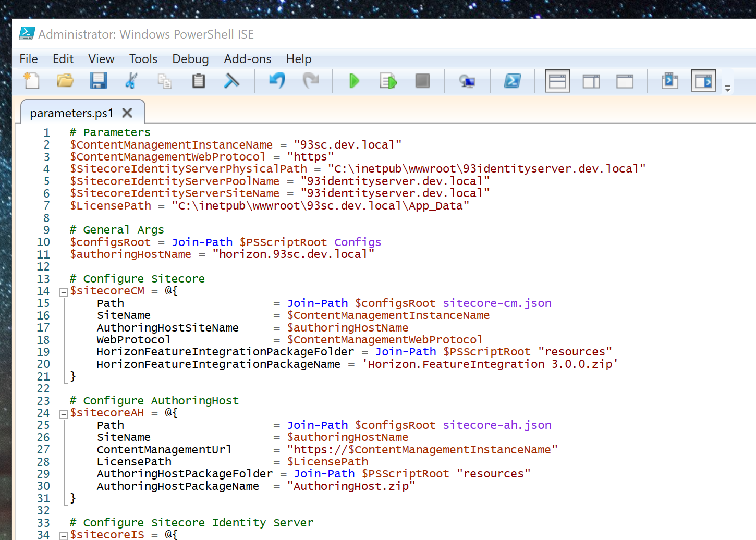756x540 pixels.
Task: Stop operation with the square icon
Action: (x=422, y=81)
